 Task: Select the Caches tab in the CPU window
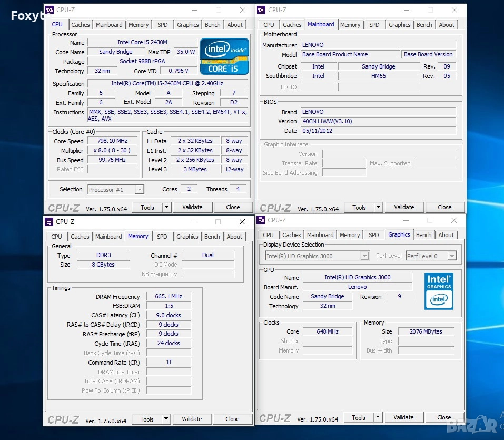point(81,25)
